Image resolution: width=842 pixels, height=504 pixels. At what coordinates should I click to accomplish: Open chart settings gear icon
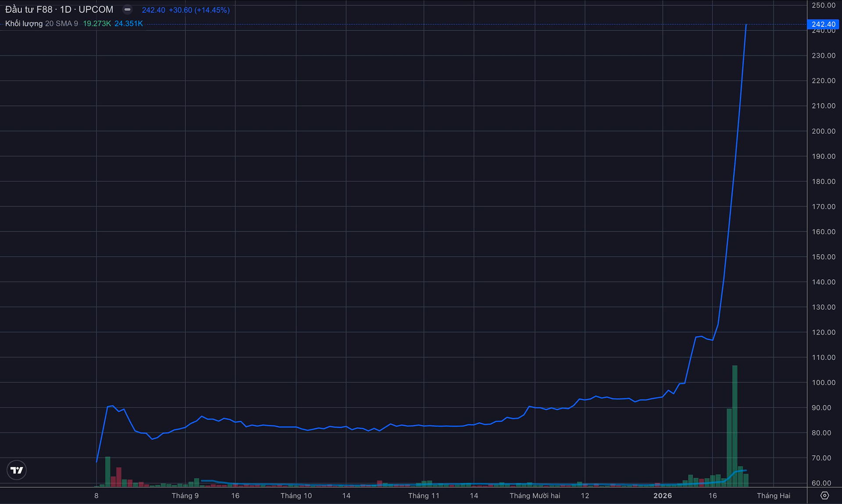coord(824,496)
